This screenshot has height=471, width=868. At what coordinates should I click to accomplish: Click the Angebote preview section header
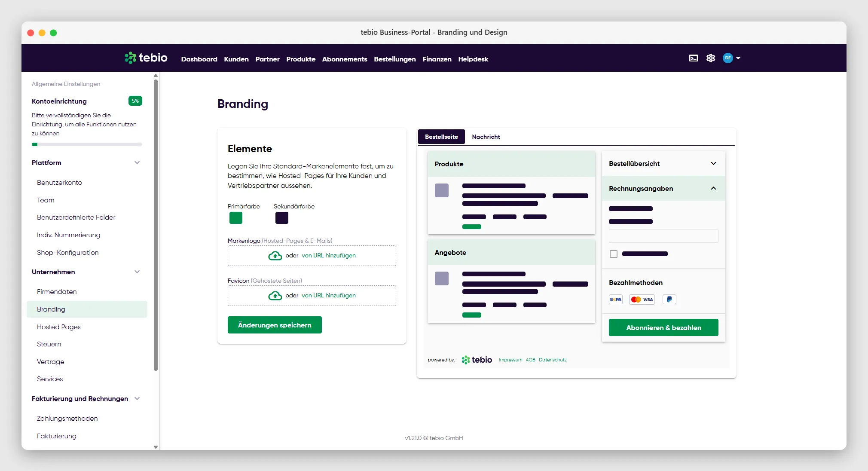coord(511,252)
